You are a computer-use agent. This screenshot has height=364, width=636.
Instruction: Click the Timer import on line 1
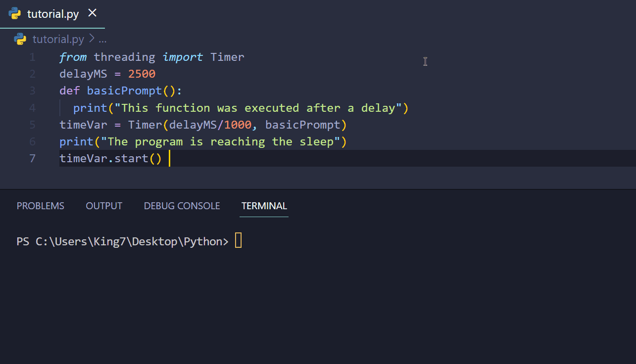[x=227, y=57]
